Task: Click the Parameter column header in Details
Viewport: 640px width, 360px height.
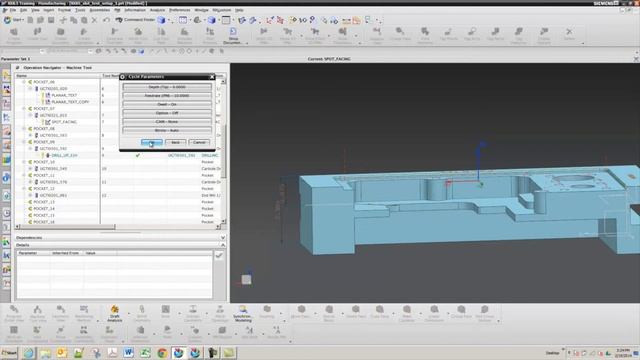Action: point(33,253)
